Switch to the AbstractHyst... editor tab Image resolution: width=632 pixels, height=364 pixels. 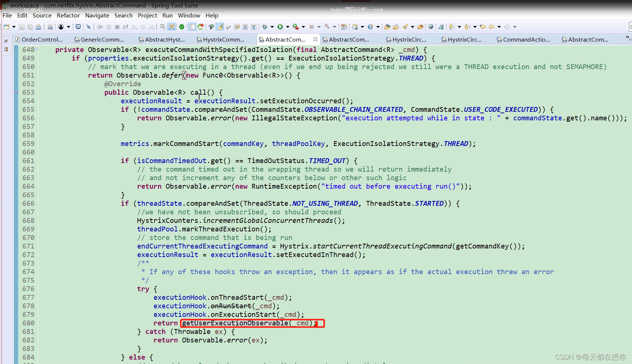tap(161, 39)
